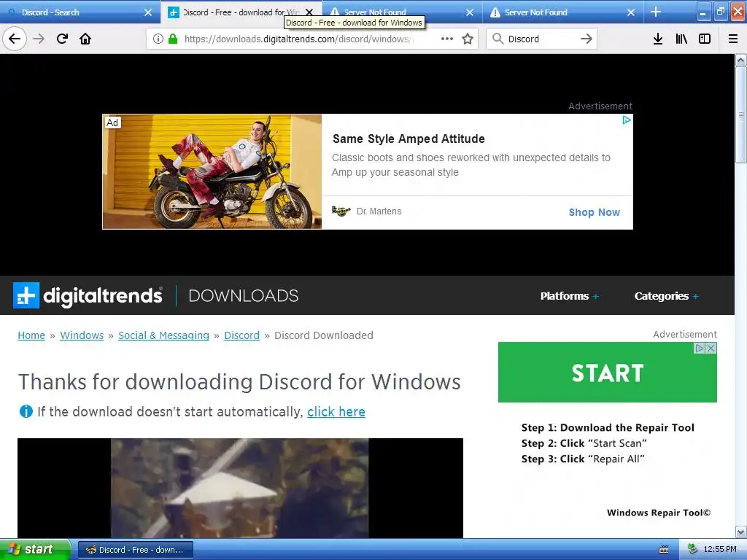The width and height of the screenshot is (747, 560).
Task: Open the Windows start menu
Action: (x=35, y=550)
